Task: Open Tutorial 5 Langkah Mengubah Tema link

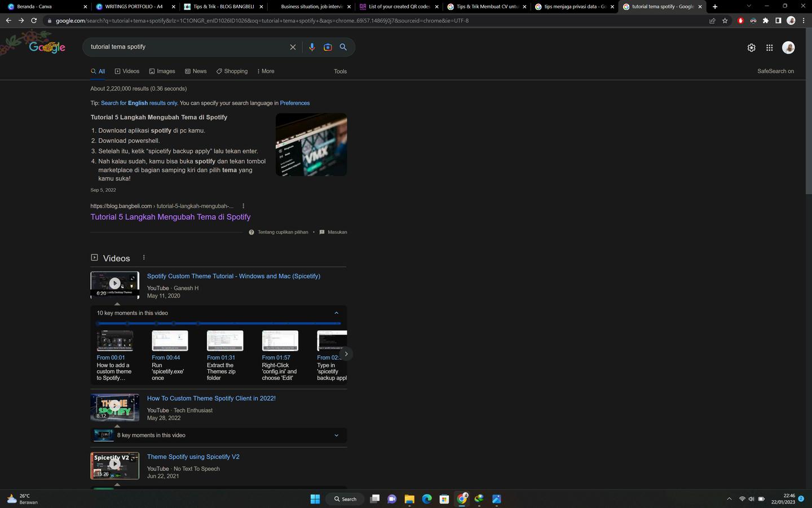Action: [170, 217]
